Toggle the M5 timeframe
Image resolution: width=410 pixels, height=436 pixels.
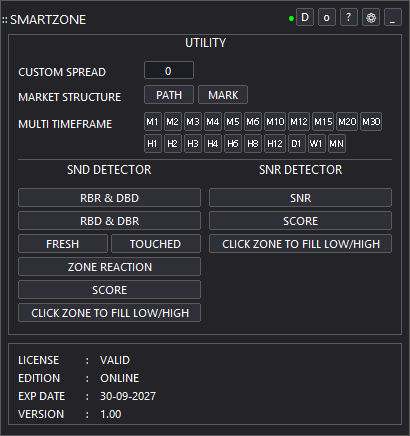tap(233, 122)
